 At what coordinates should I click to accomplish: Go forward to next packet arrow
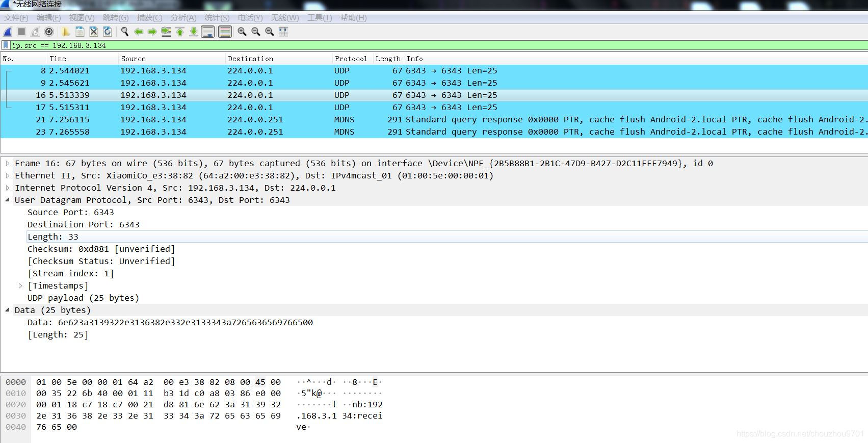(152, 32)
